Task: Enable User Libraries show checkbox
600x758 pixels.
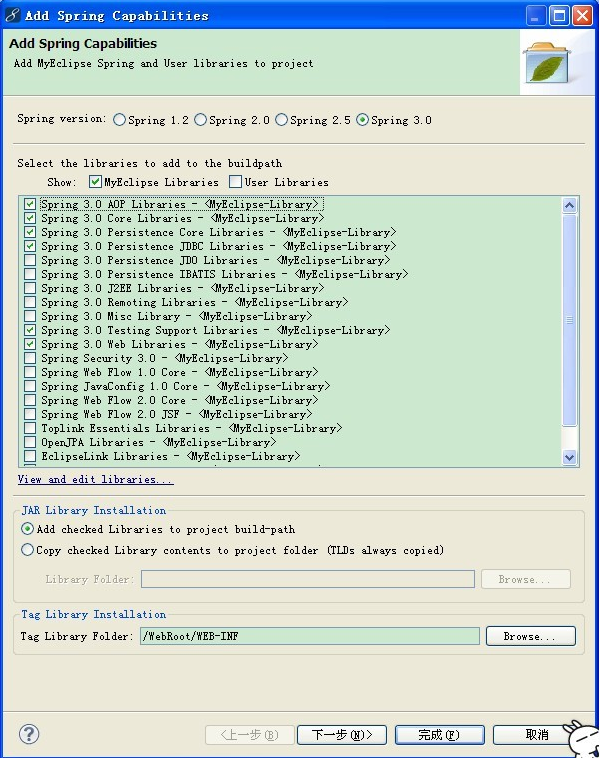Action: click(235, 182)
